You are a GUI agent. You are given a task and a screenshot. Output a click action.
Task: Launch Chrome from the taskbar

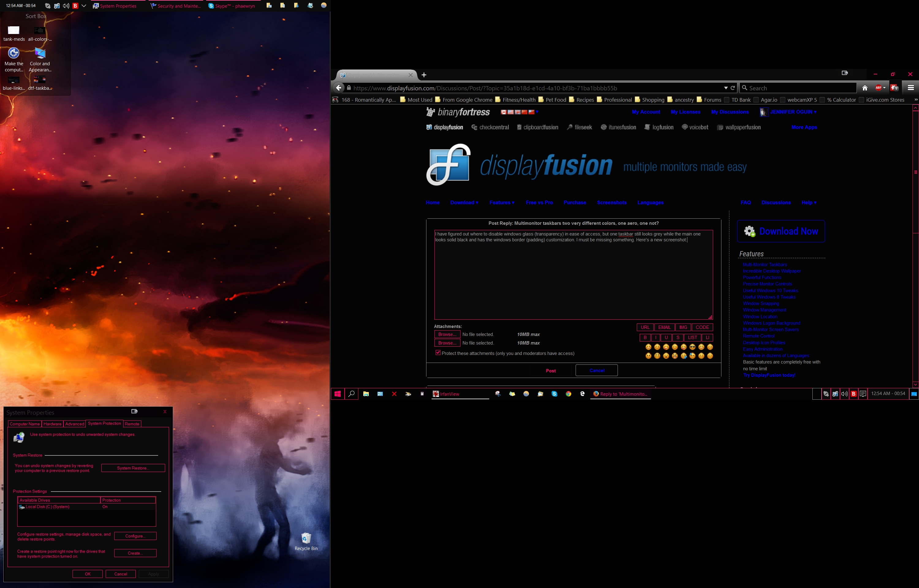point(569,394)
